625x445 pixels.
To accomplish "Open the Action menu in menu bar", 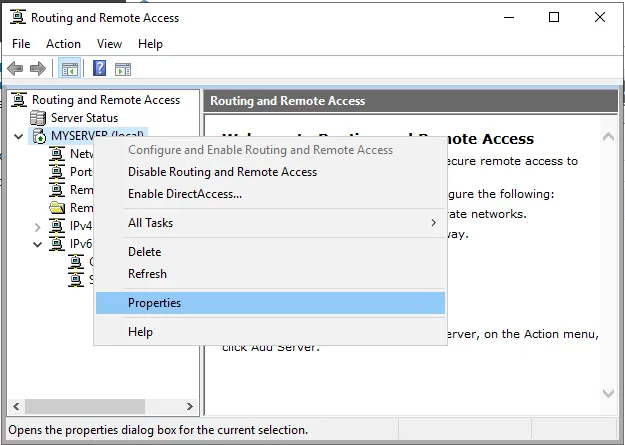I will [x=63, y=44].
